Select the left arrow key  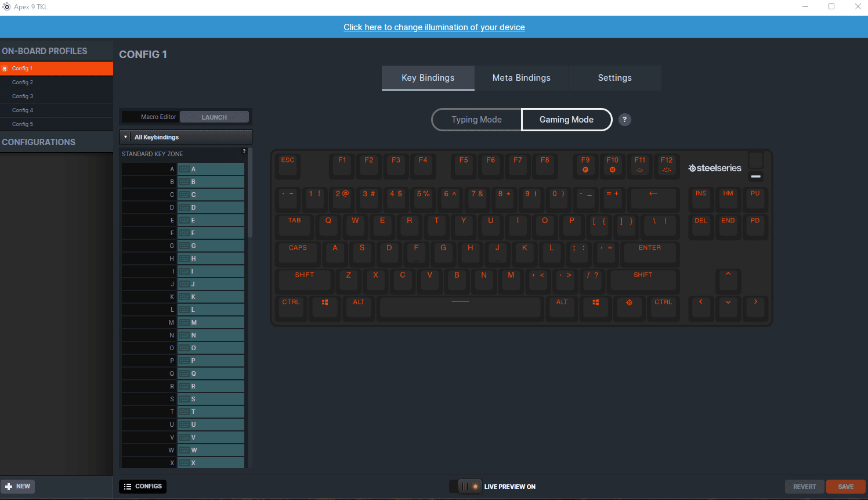coord(701,308)
